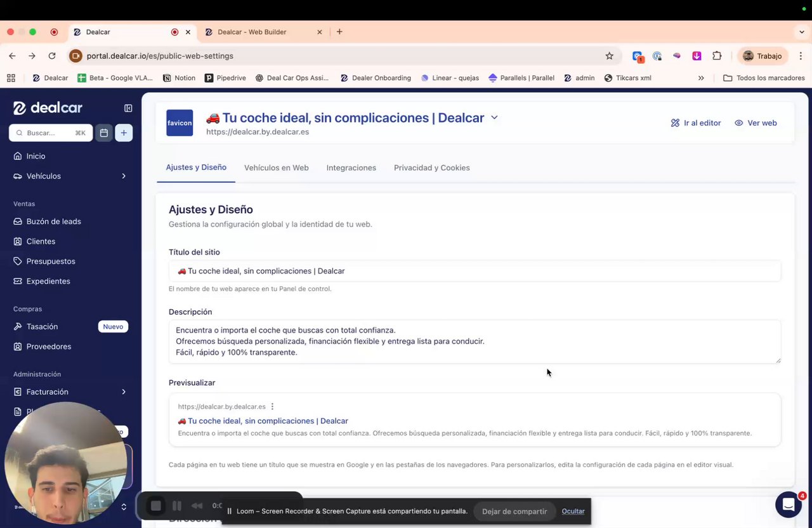Open the Trabajo profile button
The image size is (812, 528).
[x=763, y=56]
